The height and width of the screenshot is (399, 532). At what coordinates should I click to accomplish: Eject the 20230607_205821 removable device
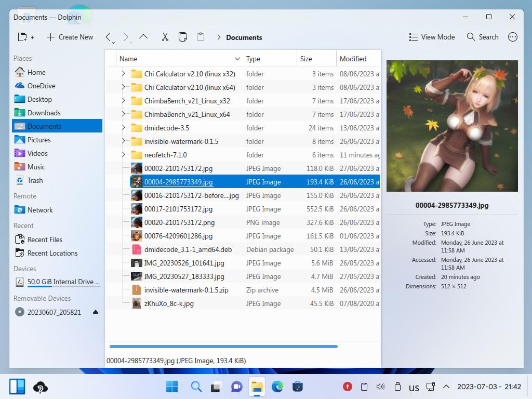point(95,312)
